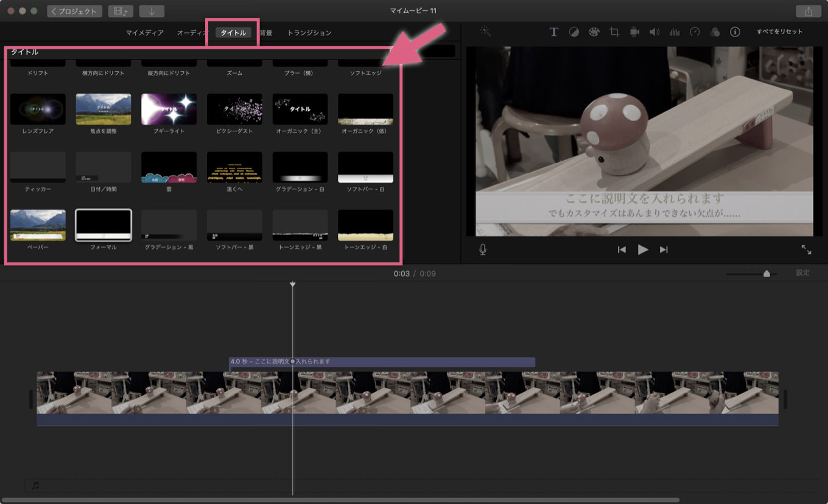The image size is (828, 504).
Task: Select the オーガニック（主） title thumbnail
Action: pos(300,109)
